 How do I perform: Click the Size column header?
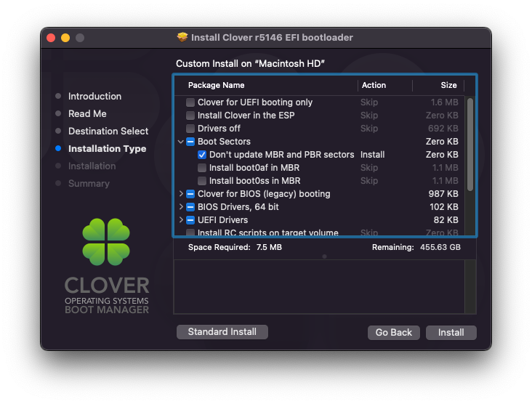pos(448,85)
